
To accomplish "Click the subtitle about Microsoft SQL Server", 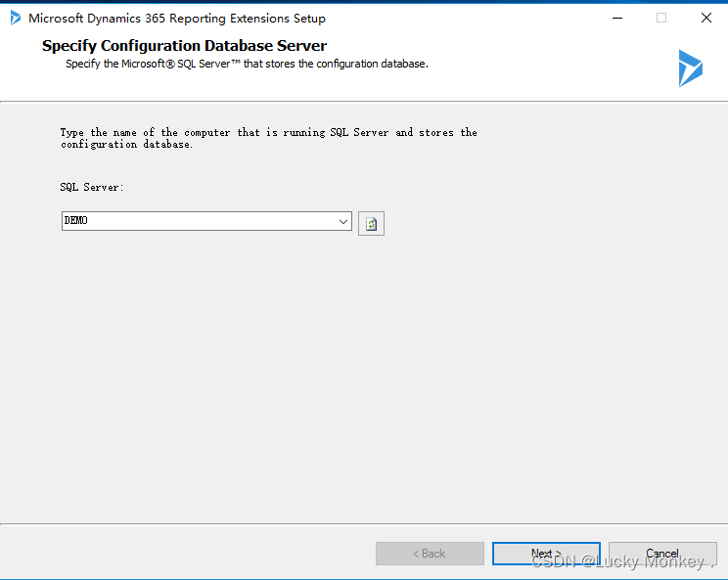I will pos(247,64).
